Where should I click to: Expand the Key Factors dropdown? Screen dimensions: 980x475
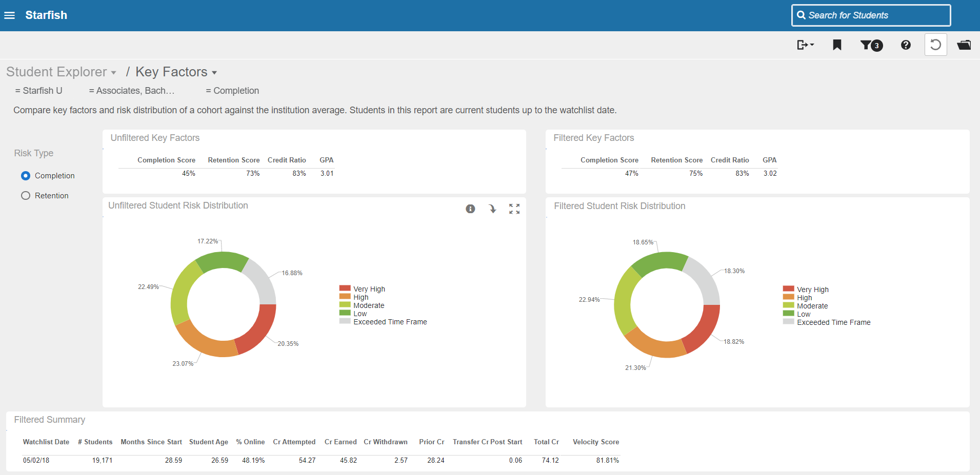[176, 72]
